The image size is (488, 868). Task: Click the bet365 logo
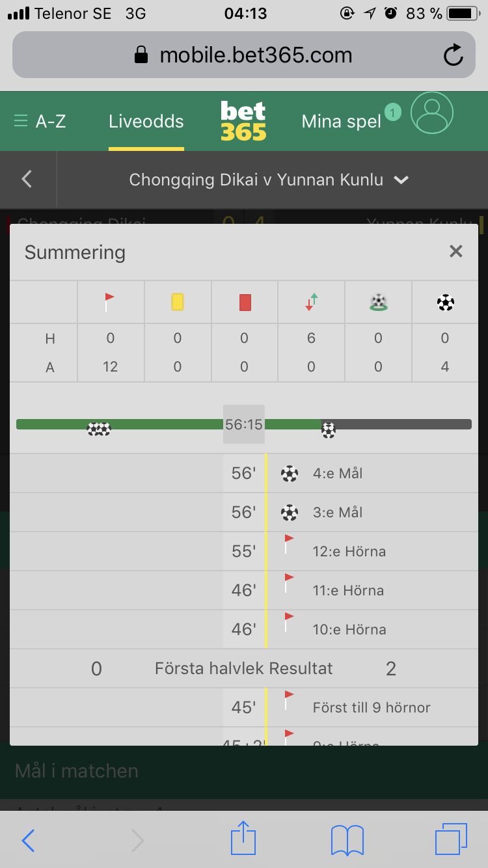[x=243, y=121]
